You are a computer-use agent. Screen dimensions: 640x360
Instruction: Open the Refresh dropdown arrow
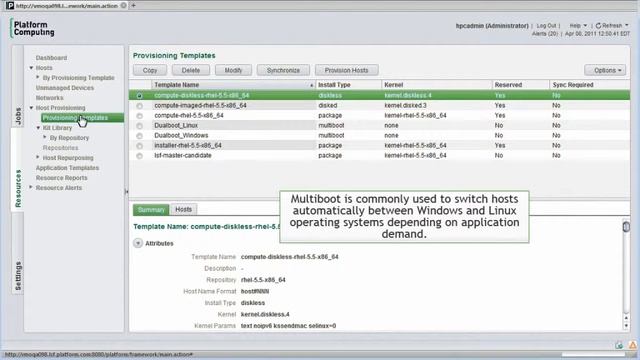[627, 25]
